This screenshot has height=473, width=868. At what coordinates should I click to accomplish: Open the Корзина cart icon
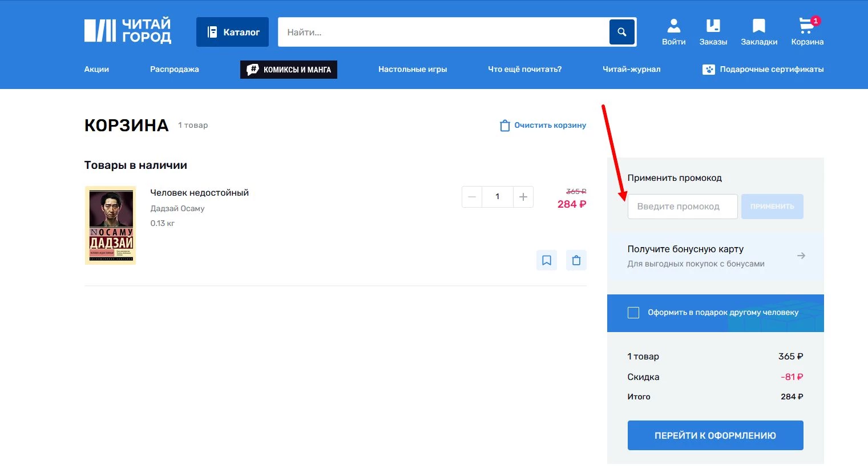(806, 26)
